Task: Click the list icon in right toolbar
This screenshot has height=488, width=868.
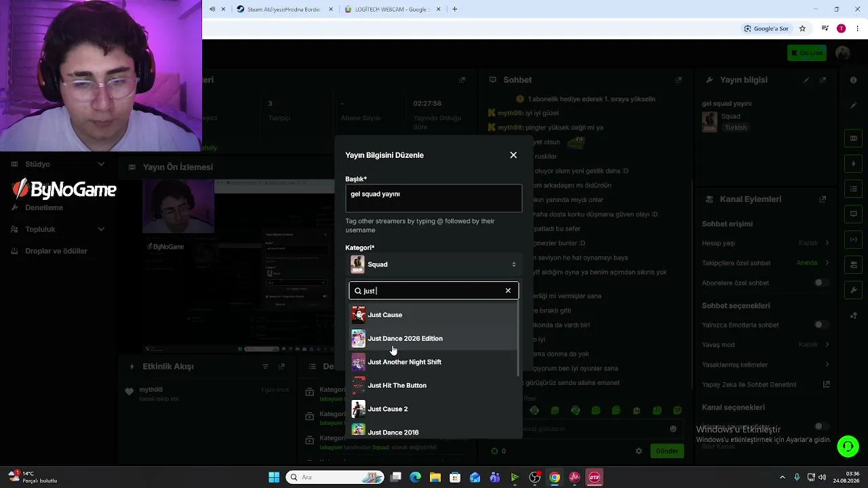Action: tap(853, 189)
